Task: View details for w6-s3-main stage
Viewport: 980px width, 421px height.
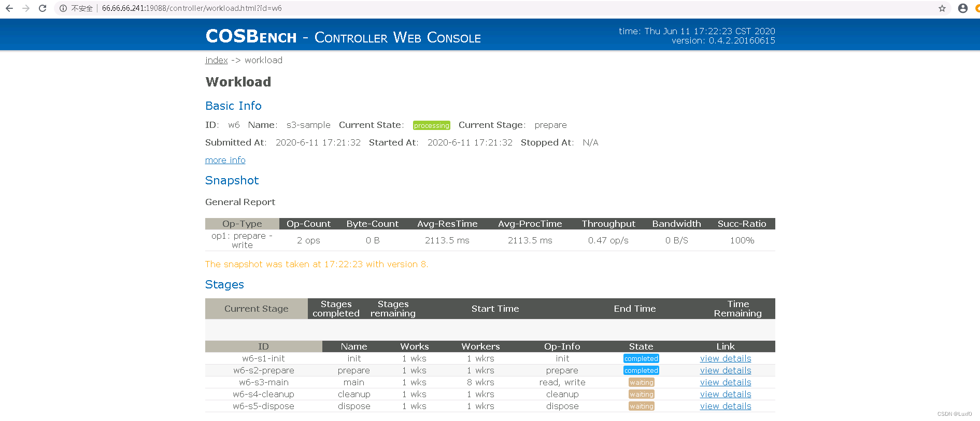Action: (x=726, y=382)
